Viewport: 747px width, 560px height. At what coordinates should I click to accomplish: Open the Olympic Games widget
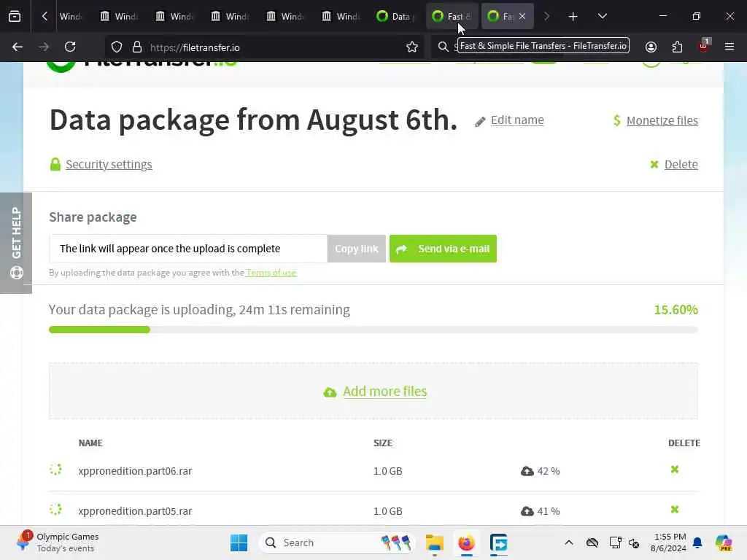(x=57, y=542)
